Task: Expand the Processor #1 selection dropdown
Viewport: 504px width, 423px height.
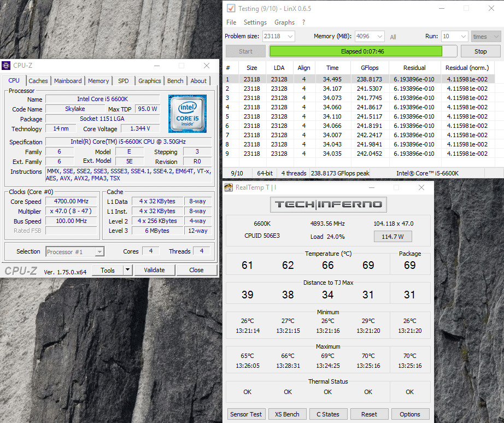Action: click(x=99, y=252)
